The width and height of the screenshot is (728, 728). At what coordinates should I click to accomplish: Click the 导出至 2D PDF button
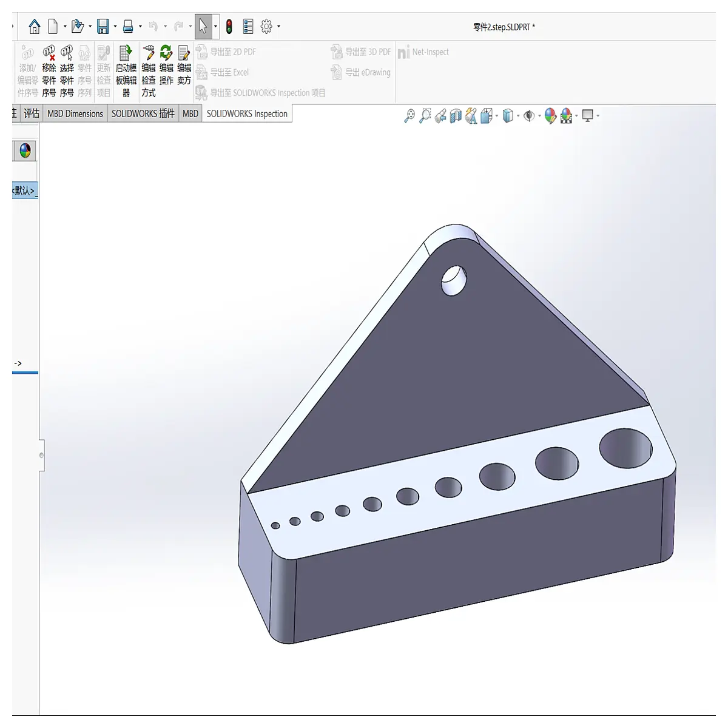pos(226,52)
